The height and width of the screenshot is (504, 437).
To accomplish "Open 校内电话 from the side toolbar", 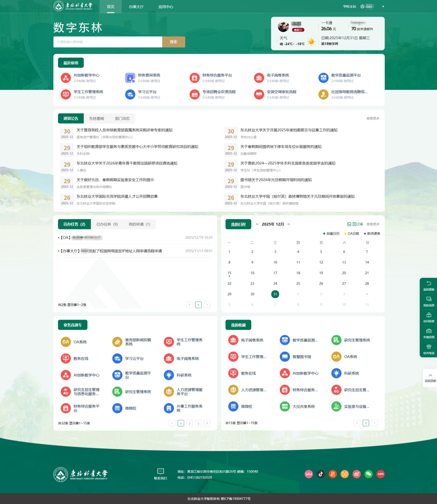I will [429, 347].
